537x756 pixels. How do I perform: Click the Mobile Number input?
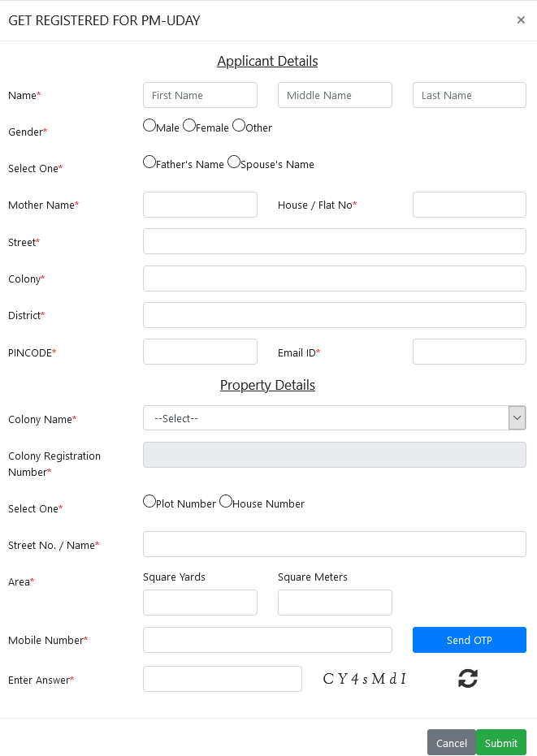click(x=267, y=640)
